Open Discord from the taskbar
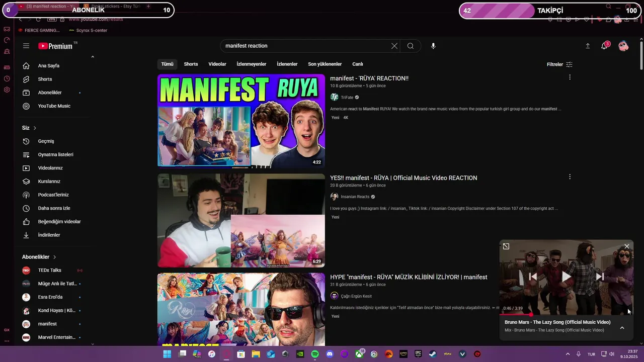Screen dimensions: 644x362 (330, 354)
